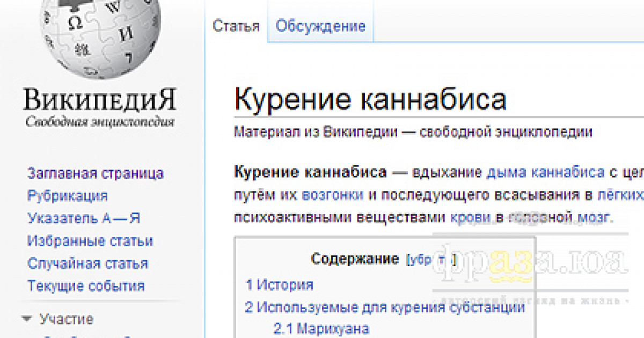
Task: Select Избранные статьи in the sidebar
Action: tap(90, 241)
